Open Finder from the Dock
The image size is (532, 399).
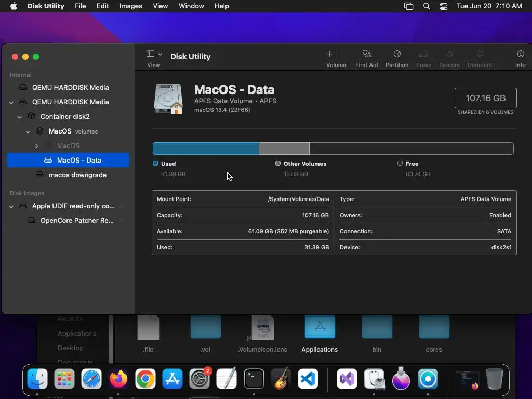tap(37, 379)
